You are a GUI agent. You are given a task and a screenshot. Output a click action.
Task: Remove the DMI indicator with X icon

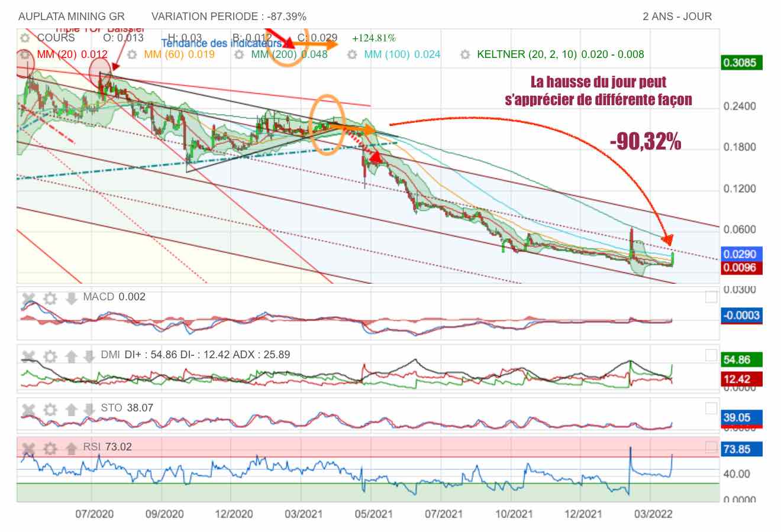(28, 356)
